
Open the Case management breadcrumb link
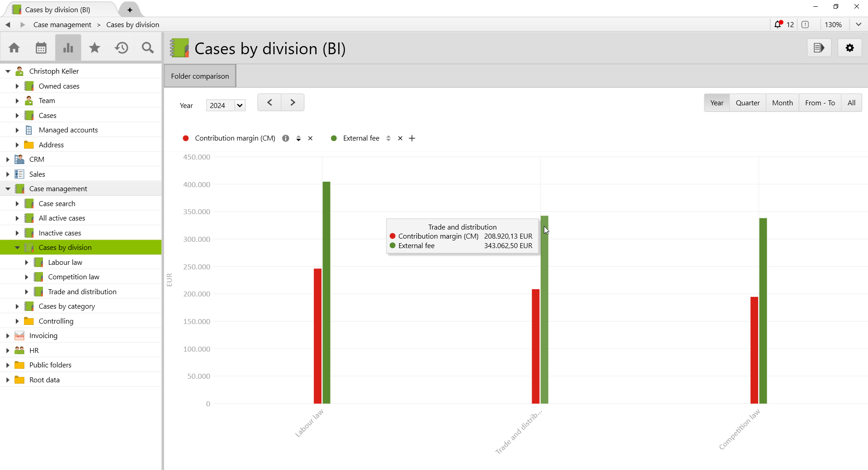[62, 24]
